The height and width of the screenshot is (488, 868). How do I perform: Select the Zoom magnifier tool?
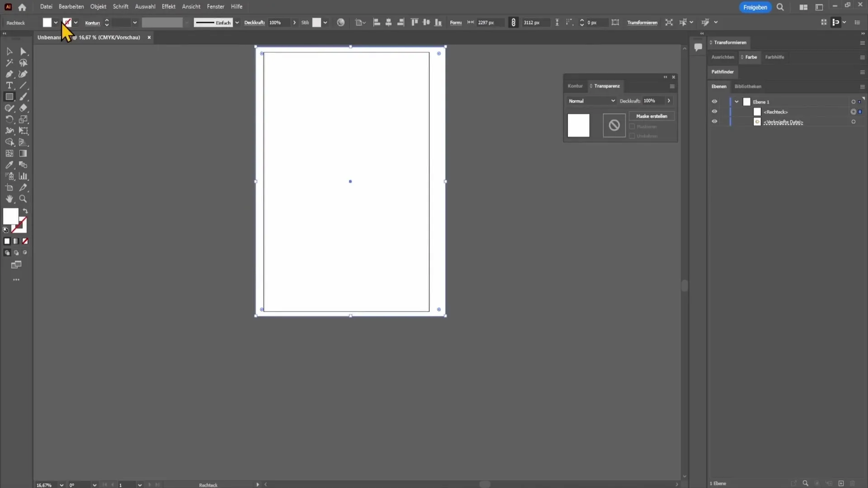tap(24, 199)
